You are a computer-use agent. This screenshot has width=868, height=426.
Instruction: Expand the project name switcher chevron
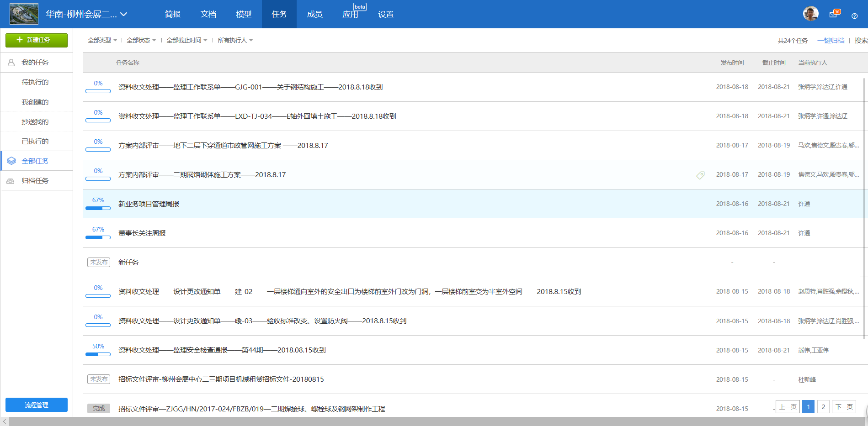[x=123, y=14]
